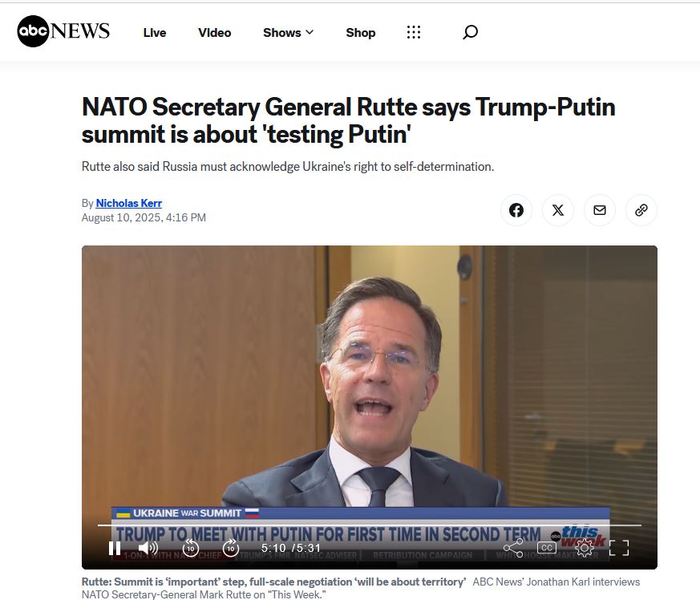Mute the video volume
The height and width of the screenshot is (600, 700).
(148, 548)
